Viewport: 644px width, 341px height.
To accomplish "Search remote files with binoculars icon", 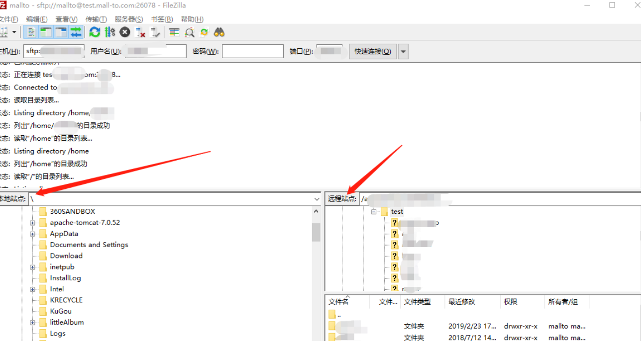I will [219, 32].
